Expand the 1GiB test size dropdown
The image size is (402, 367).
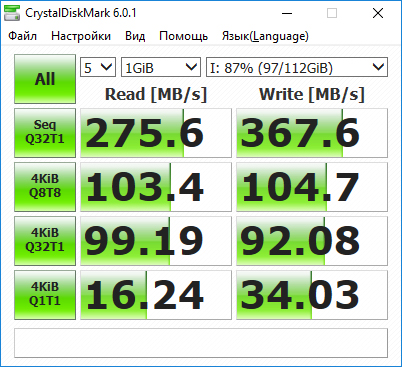click(161, 67)
